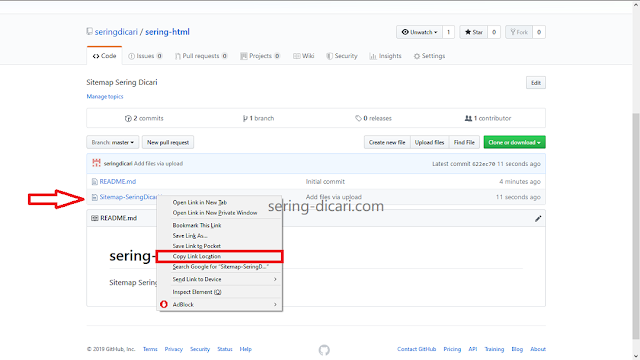
Task: Expand the Unwatch dropdown
Action: 419,32
